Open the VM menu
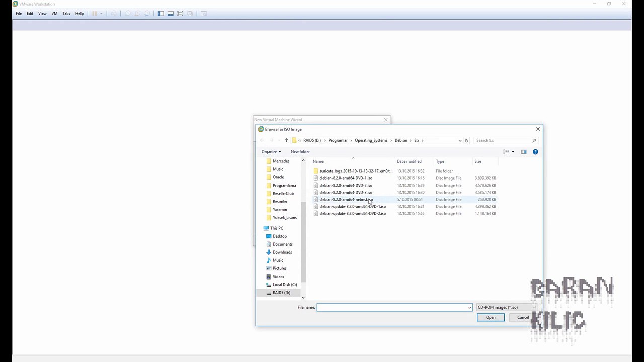Image resolution: width=644 pixels, height=362 pixels. click(x=54, y=14)
